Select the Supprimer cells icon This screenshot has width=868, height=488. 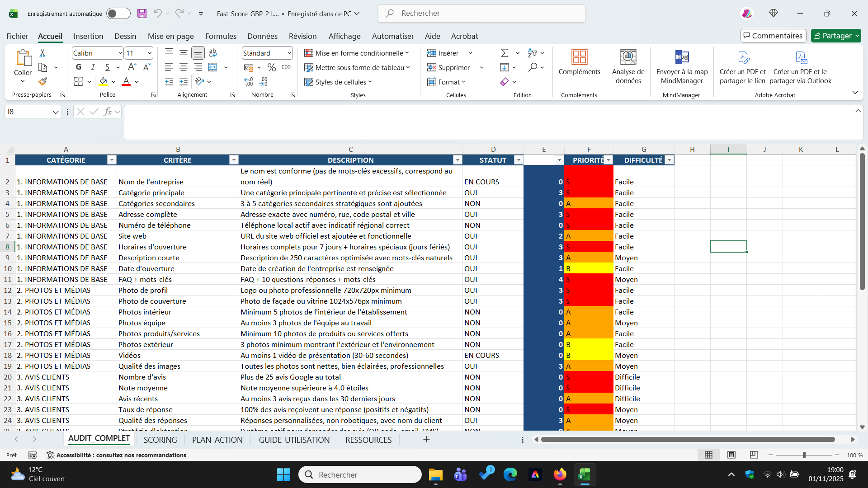tap(452, 67)
